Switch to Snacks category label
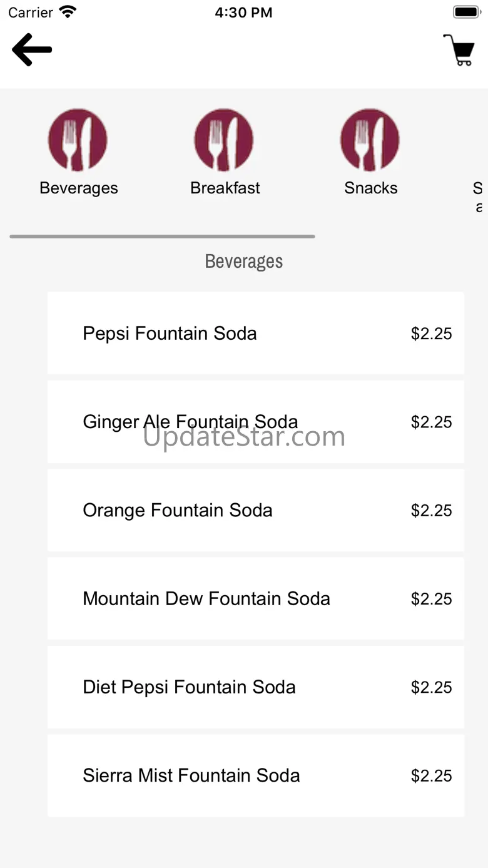 [371, 188]
